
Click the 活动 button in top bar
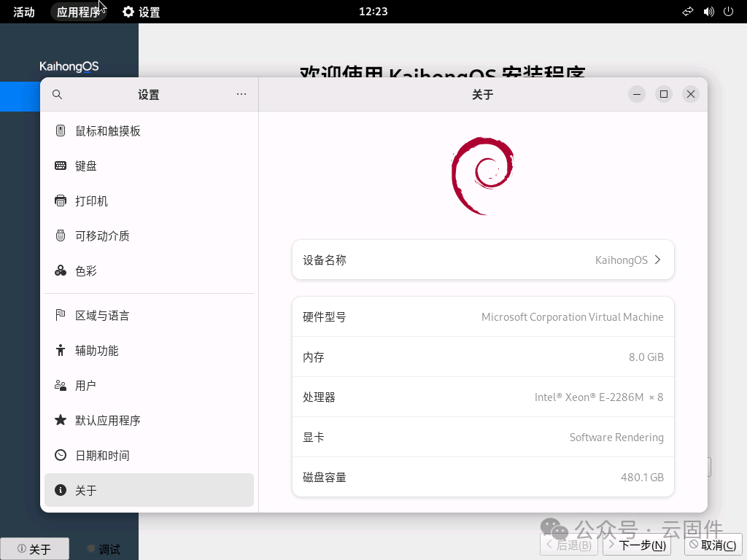pos(24,12)
